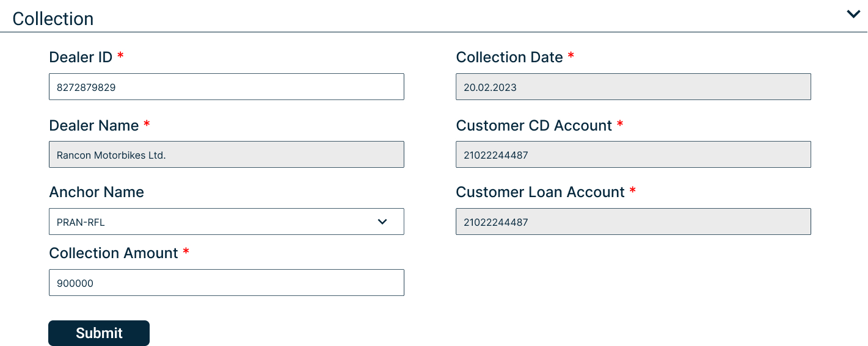Click the red asterisk beside Collection Date

[x=571, y=56]
